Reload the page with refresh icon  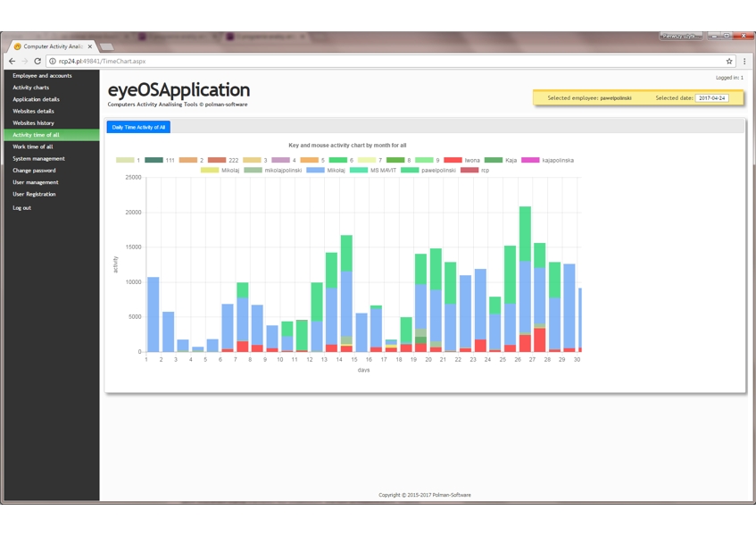(x=37, y=62)
